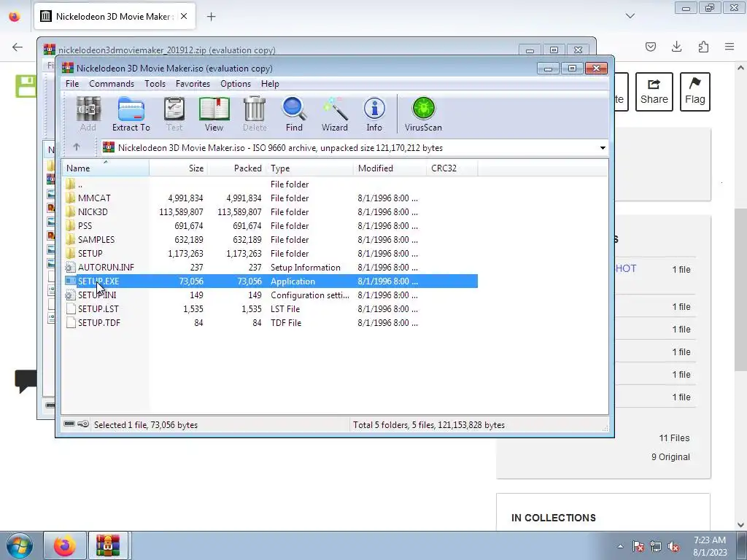The height and width of the screenshot is (560, 747).
Task: Click the Flag button on the webpage
Action: pos(695,92)
